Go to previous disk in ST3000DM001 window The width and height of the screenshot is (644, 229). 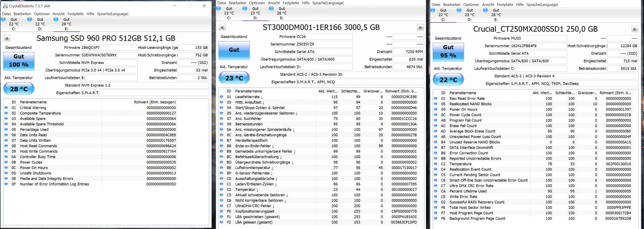[222, 27]
